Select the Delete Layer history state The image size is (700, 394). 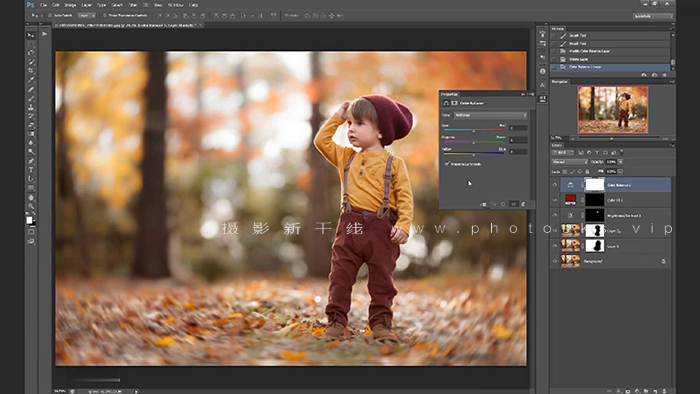point(611,59)
